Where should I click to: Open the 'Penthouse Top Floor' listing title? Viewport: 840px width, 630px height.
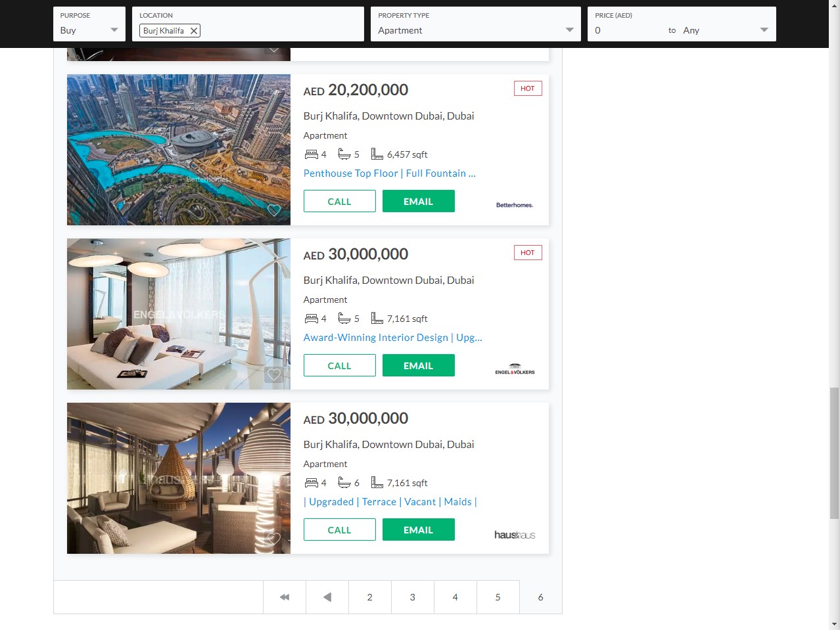[x=390, y=173]
